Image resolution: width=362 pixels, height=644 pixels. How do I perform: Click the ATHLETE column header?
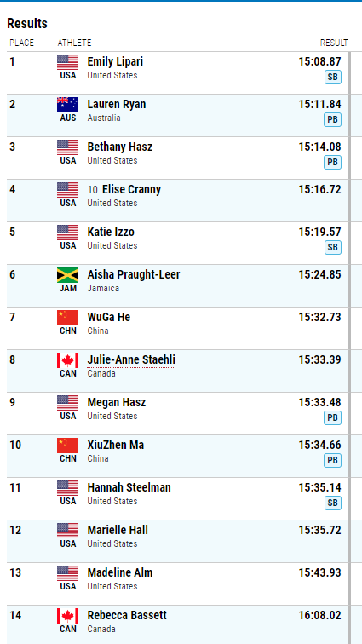click(x=74, y=43)
